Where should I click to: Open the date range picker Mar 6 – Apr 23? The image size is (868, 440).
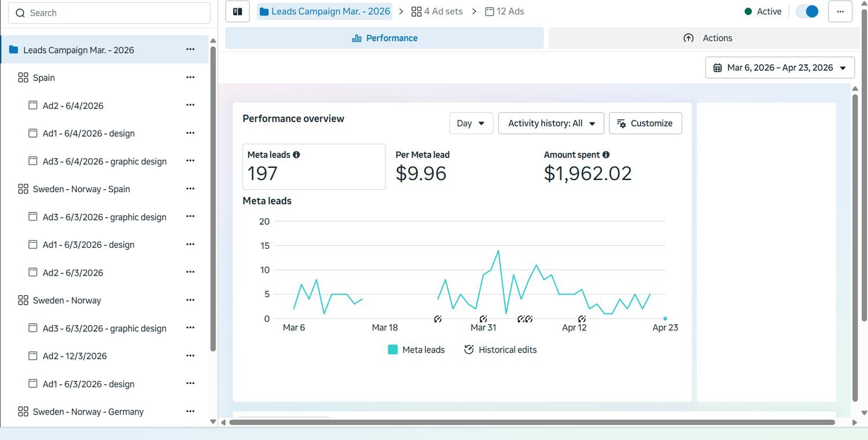(x=780, y=68)
